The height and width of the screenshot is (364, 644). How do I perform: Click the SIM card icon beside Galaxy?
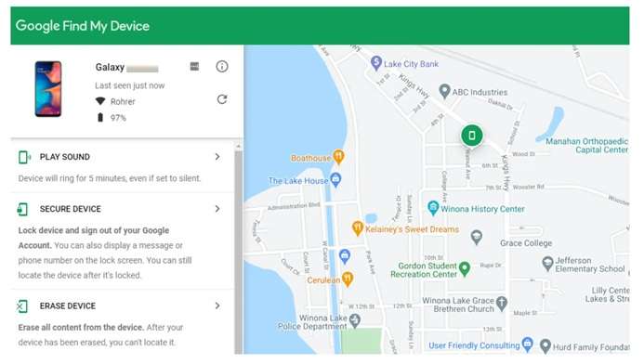194,66
